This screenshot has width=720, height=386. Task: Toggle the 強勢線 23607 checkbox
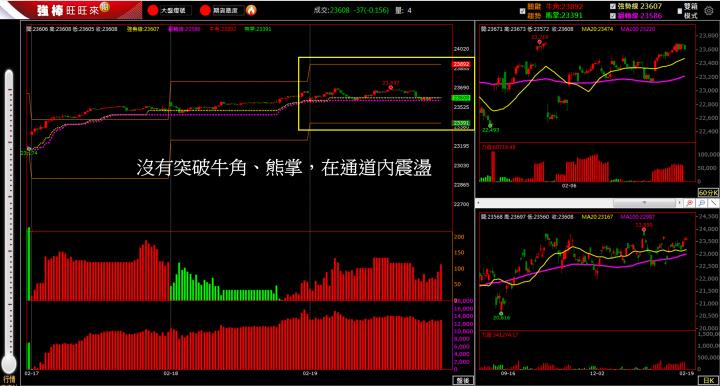(613, 6)
